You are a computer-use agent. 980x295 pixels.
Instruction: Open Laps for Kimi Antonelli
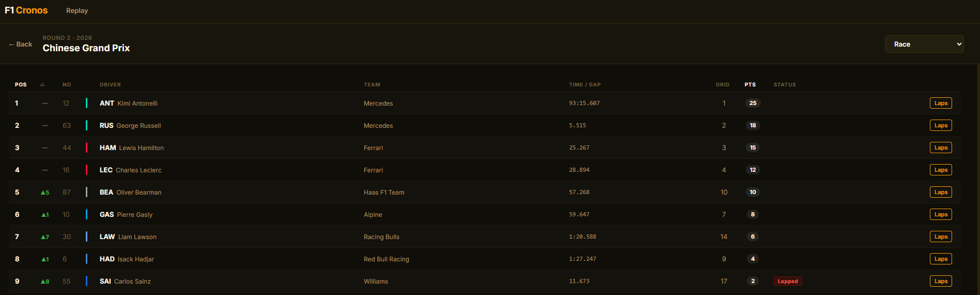(941, 103)
